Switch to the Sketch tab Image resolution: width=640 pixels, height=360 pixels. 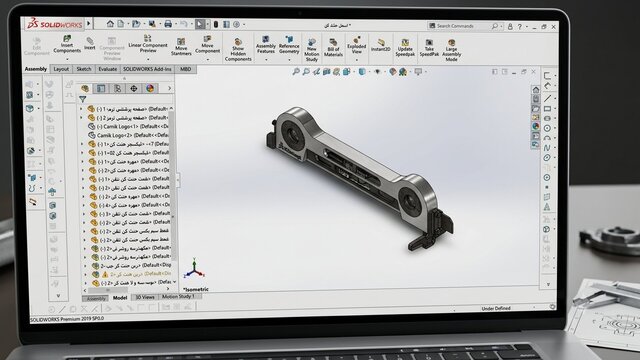click(84, 69)
